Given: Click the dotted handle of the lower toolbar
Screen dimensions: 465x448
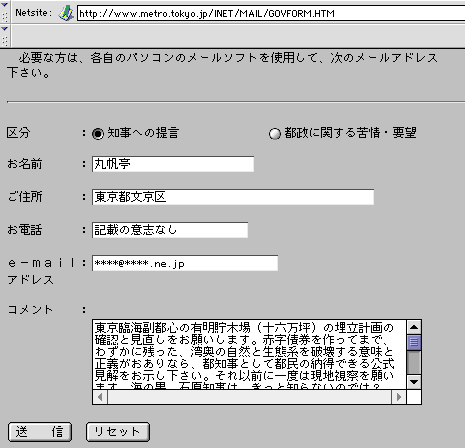Looking at the screenshot, I should pyautogui.click(x=5, y=41).
